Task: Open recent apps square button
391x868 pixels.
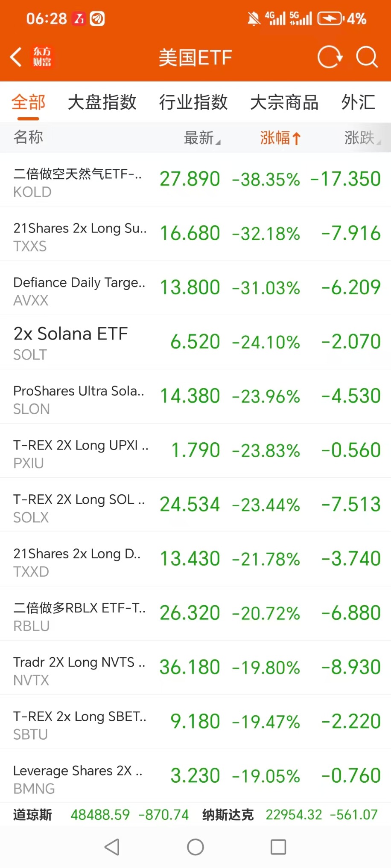Action: (x=278, y=847)
